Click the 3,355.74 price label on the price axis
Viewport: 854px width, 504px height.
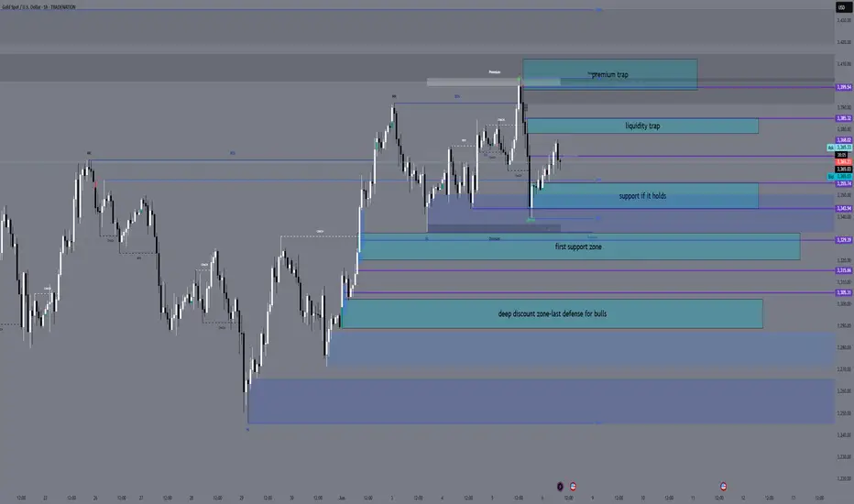844,183
